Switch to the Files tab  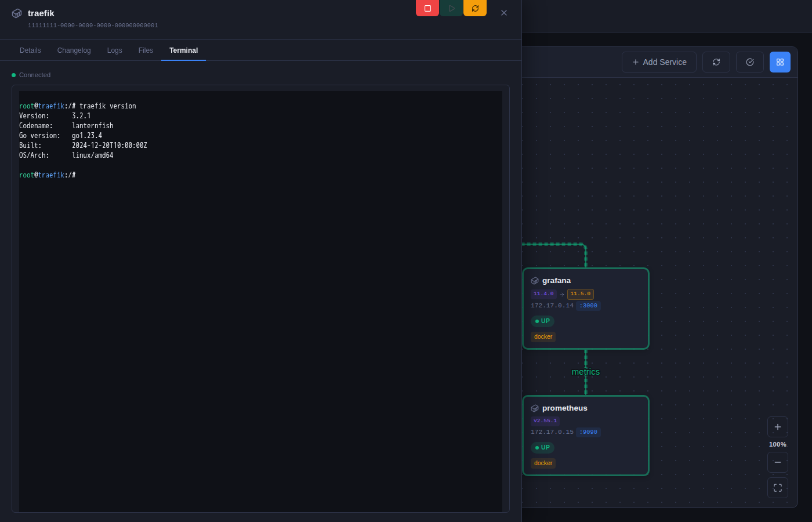coord(146,50)
